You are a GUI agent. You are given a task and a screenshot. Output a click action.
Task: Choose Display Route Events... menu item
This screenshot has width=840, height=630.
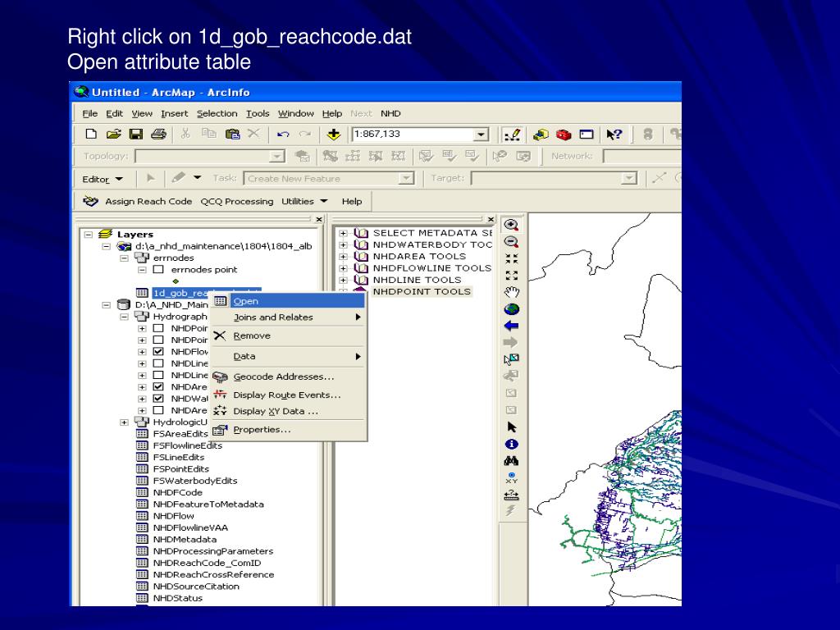[x=288, y=395]
